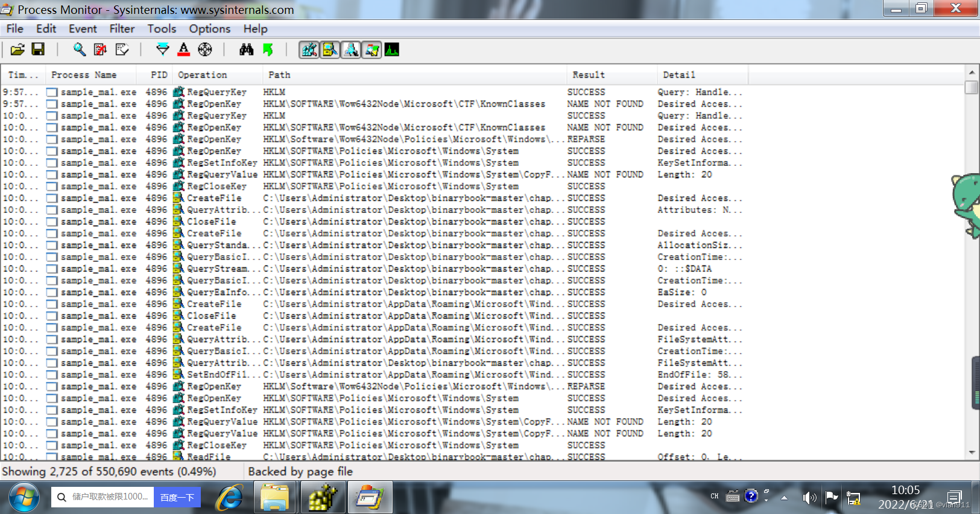Toggle Show Network Activity button

point(351,49)
